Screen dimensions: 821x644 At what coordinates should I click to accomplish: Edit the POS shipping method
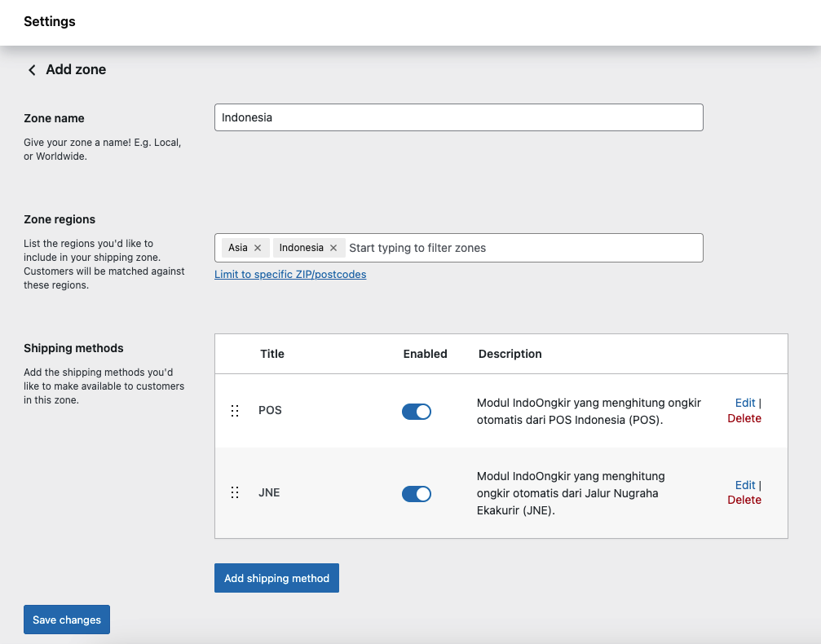(745, 403)
